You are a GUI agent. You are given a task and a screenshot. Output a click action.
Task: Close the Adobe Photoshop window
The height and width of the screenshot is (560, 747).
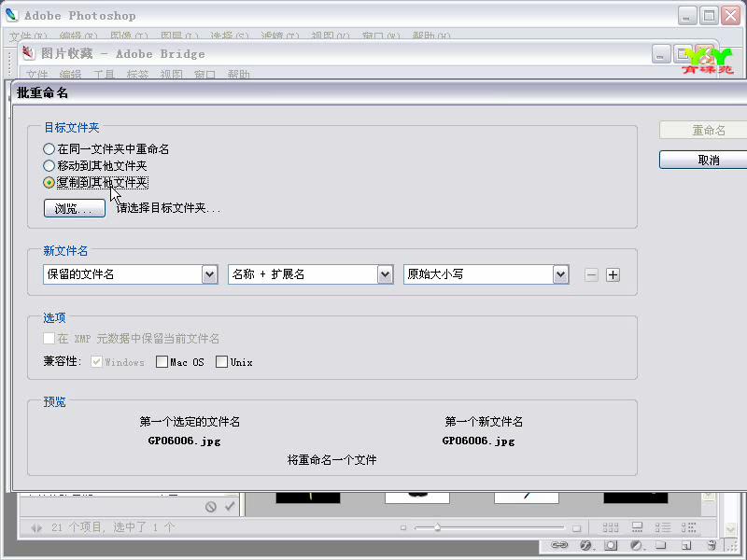731,16
